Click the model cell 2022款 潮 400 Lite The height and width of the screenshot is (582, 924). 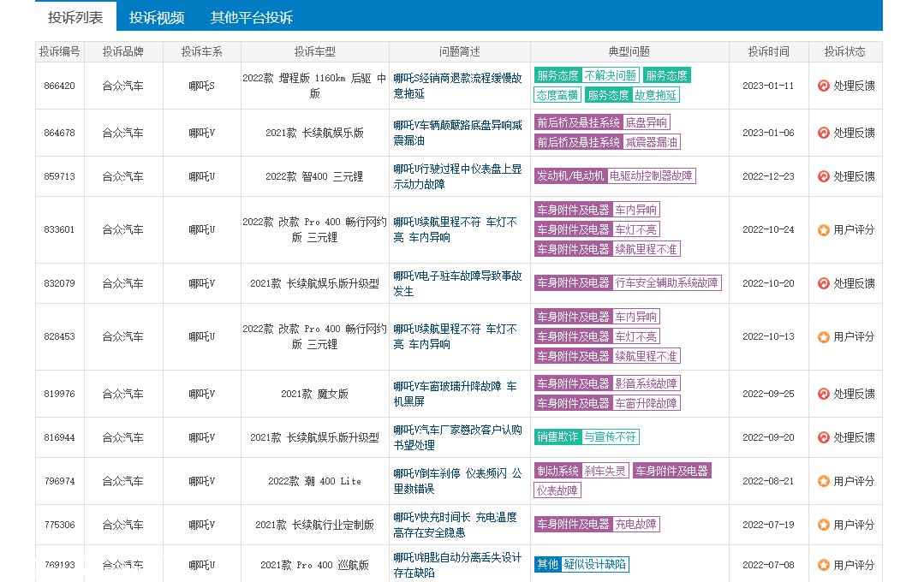click(314, 481)
